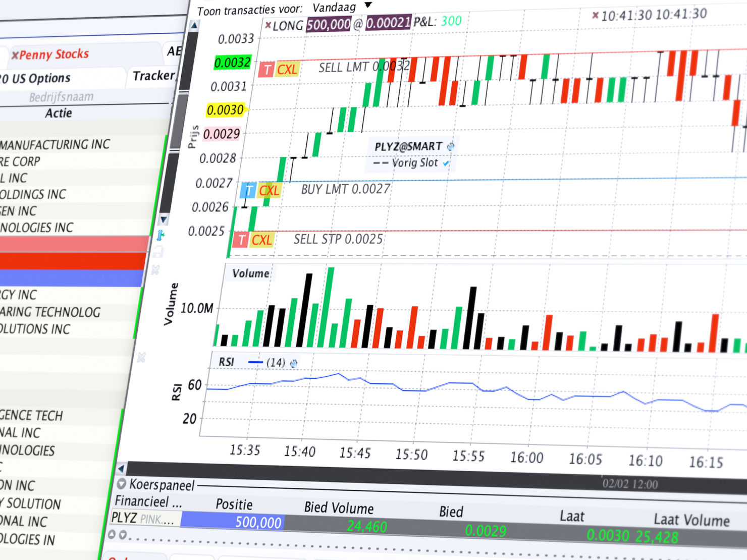The width and height of the screenshot is (747, 560).
Task: Cancel the BUY LMT order with CXL
Action: 270,191
